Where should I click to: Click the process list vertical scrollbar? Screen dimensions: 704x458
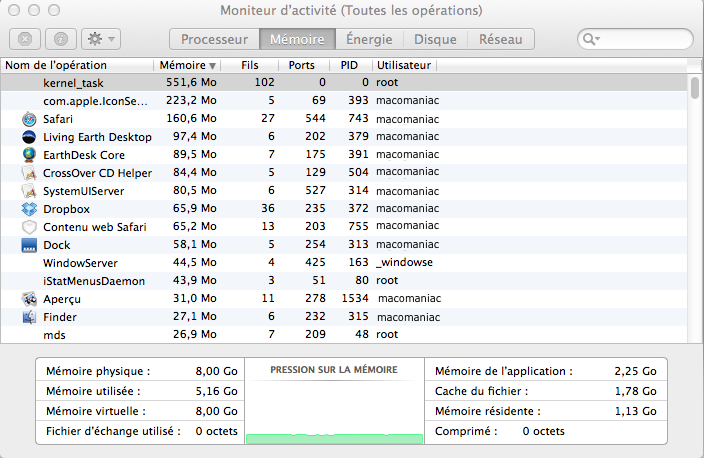pyautogui.click(x=695, y=88)
